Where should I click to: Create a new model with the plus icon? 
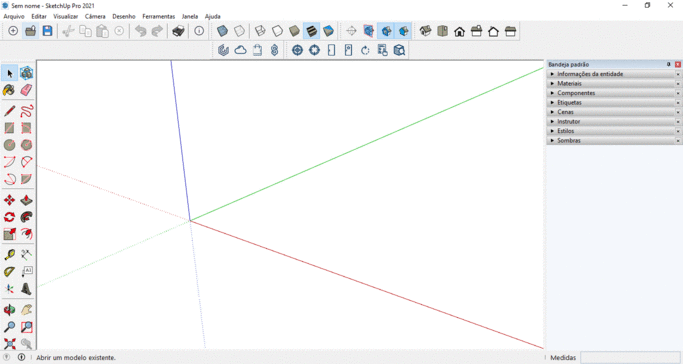(x=13, y=31)
